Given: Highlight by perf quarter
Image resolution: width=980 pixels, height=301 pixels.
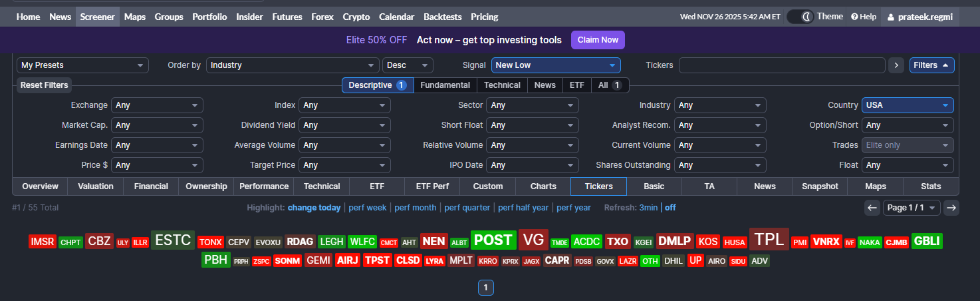Looking at the screenshot, I should (467, 208).
